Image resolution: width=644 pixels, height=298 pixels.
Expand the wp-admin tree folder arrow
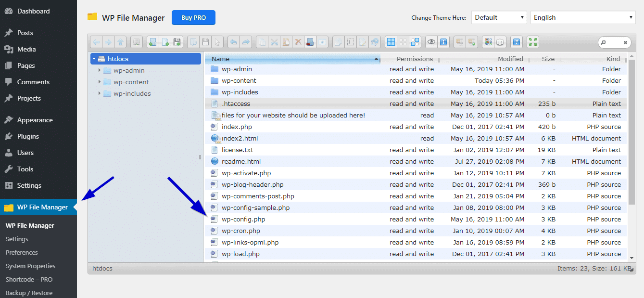100,70
